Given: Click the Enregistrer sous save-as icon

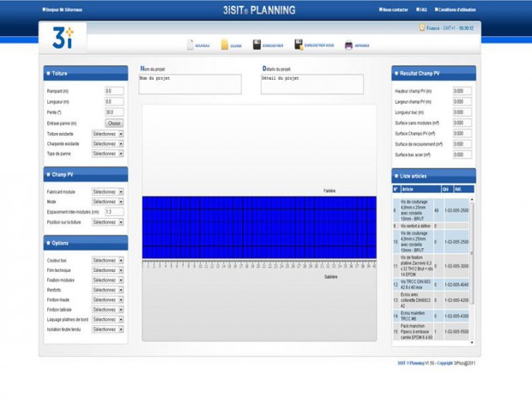Looking at the screenshot, I should coord(299,45).
